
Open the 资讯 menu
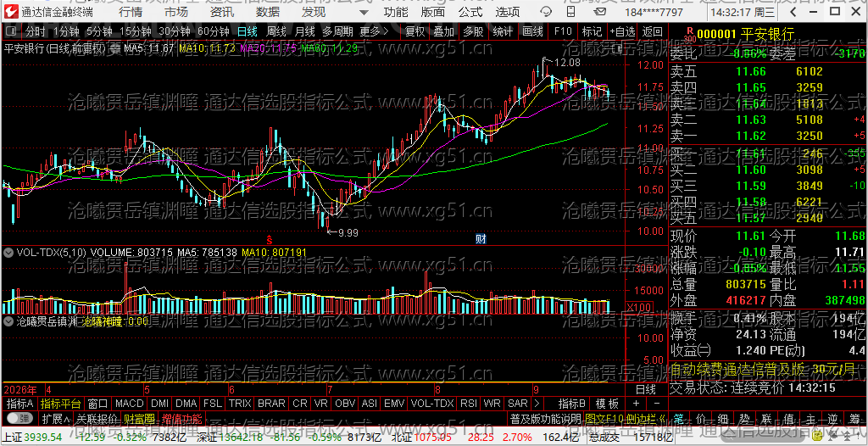(x=222, y=12)
